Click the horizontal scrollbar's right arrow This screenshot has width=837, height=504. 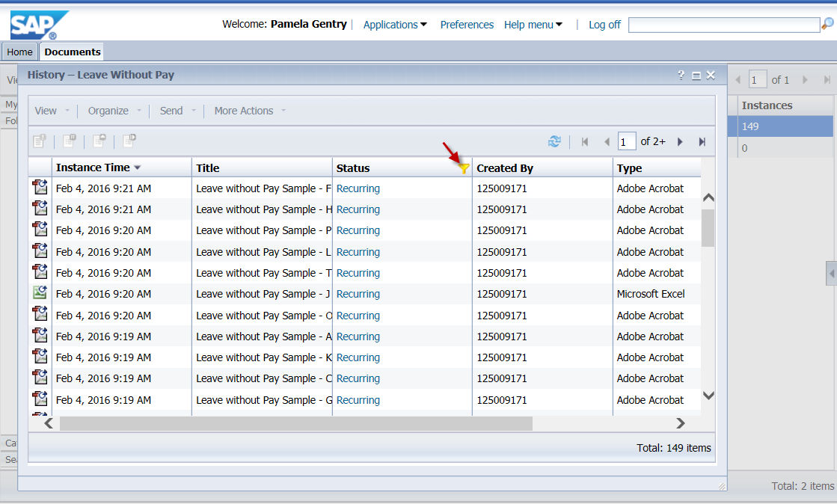(680, 422)
